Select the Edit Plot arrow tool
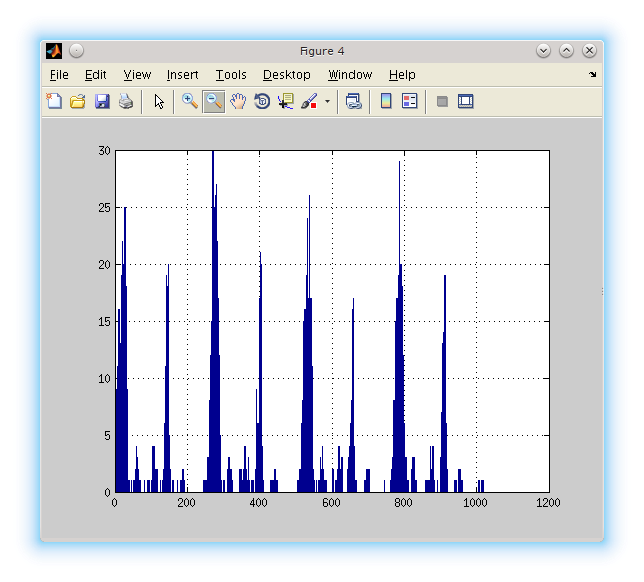 pyautogui.click(x=159, y=101)
